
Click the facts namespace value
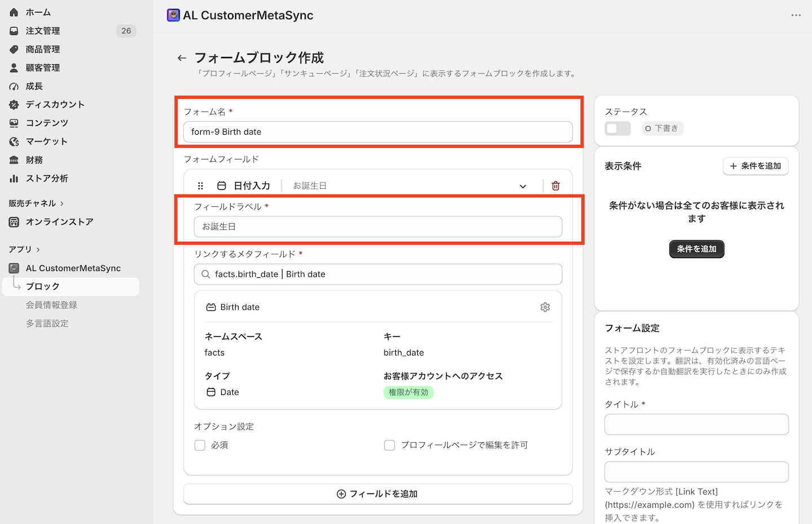[x=214, y=353]
